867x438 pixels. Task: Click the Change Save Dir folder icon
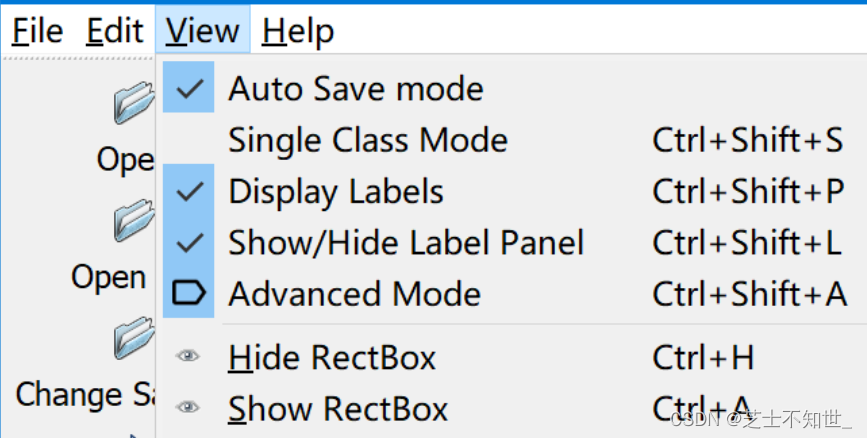[135, 338]
